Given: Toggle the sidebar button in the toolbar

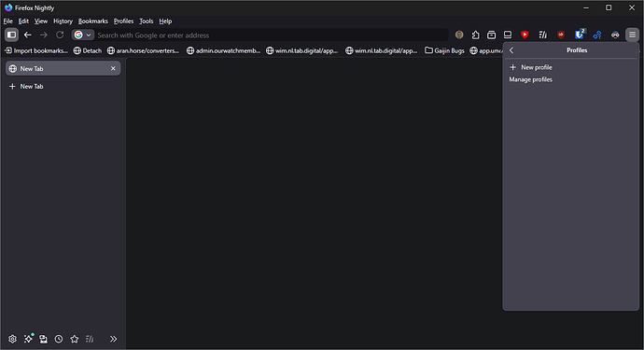Looking at the screenshot, I should tap(12, 35).
